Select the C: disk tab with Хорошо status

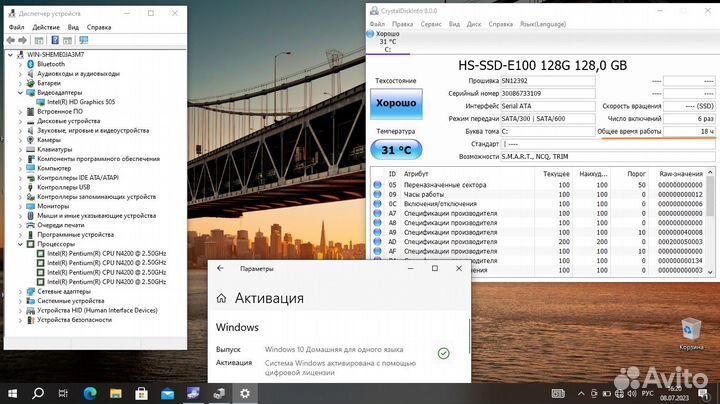(x=388, y=41)
